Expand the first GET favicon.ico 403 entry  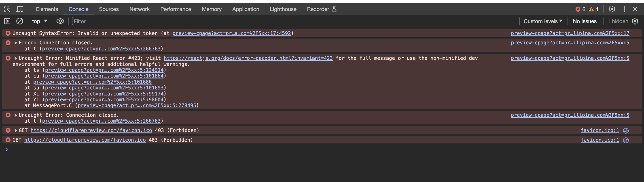[x=16, y=130]
